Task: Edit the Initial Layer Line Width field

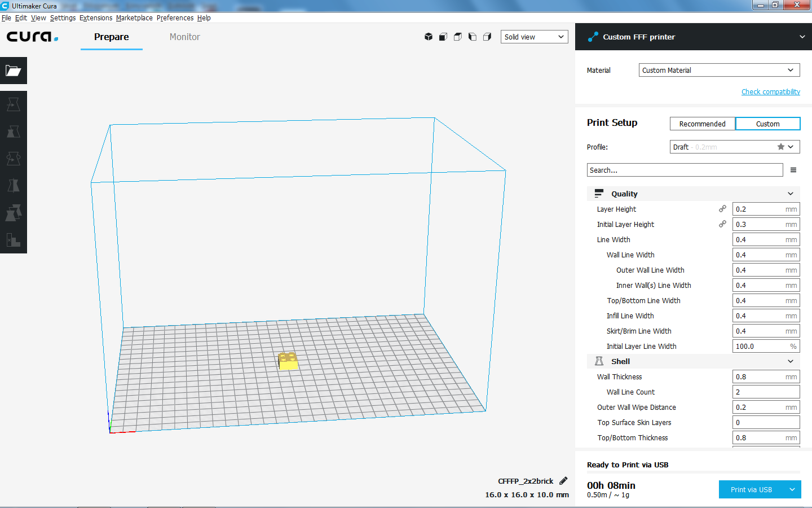Action: (x=766, y=346)
